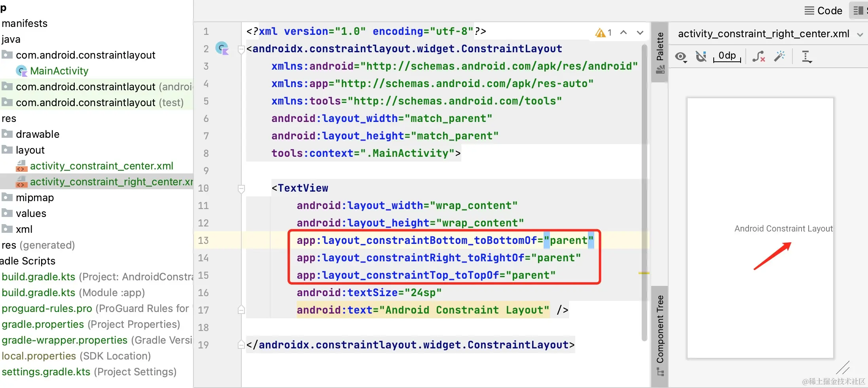Image resolution: width=868 pixels, height=388 pixels.
Task: Collapse TextView tag fold on line 10
Action: click(241, 189)
